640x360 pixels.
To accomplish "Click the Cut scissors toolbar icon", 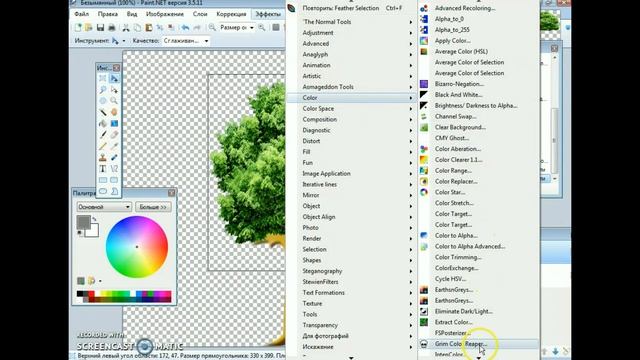I will click(126, 28).
